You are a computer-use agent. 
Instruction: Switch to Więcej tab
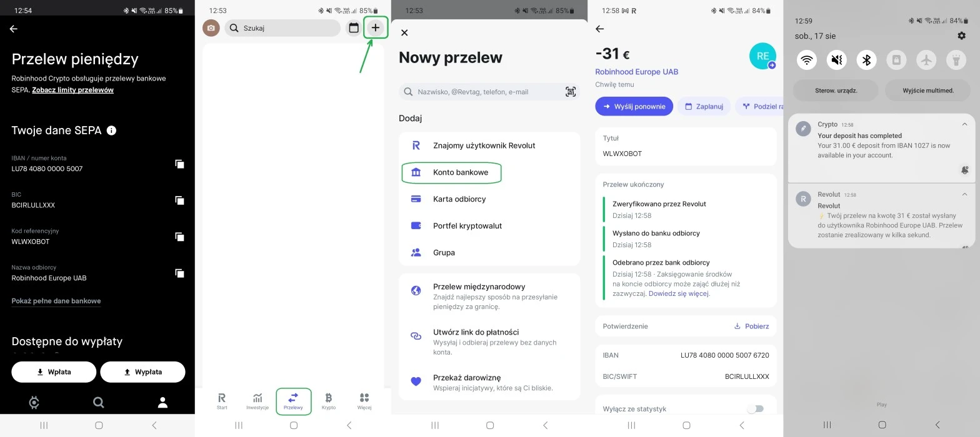364,401
